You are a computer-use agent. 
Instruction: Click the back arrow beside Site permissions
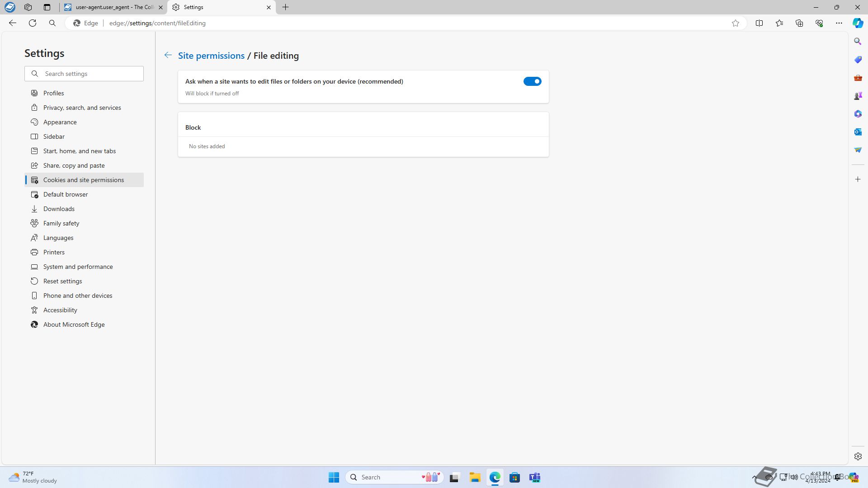pyautogui.click(x=168, y=55)
